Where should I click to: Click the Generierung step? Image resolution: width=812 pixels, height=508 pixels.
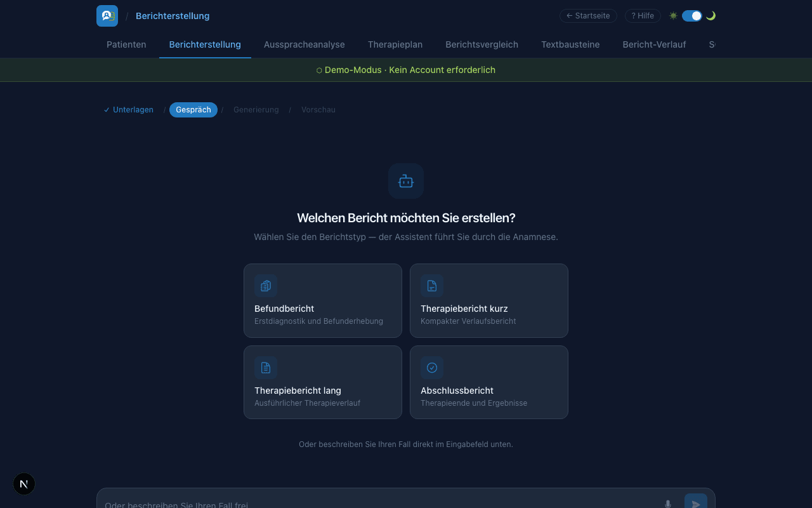point(256,110)
